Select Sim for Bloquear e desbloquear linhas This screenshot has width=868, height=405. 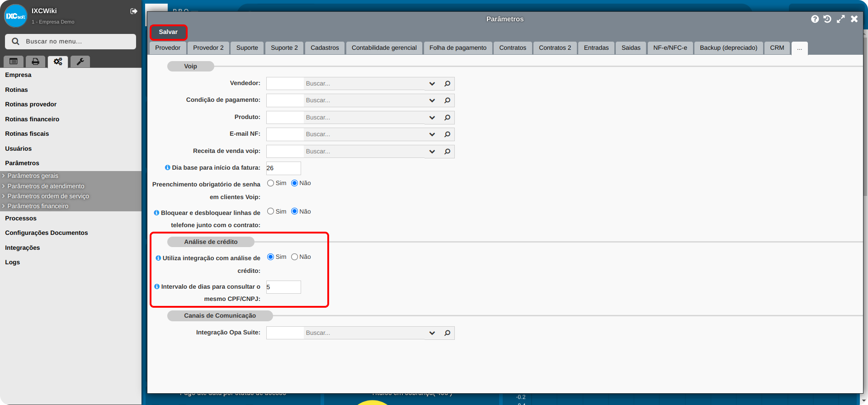pos(270,211)
